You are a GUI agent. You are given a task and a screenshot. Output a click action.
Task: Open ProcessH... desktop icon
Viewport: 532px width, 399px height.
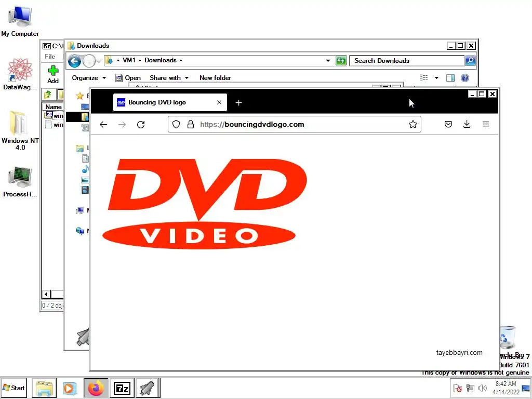(x=20, y=182)
